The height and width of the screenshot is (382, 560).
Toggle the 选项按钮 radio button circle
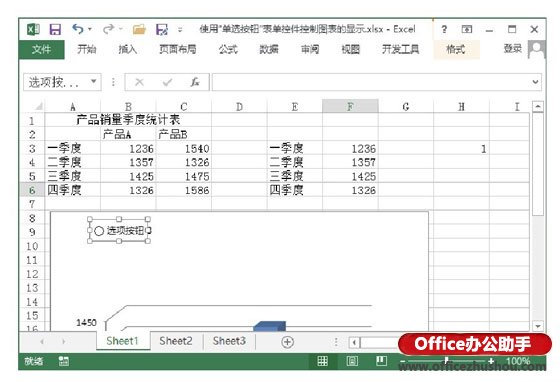99,231
